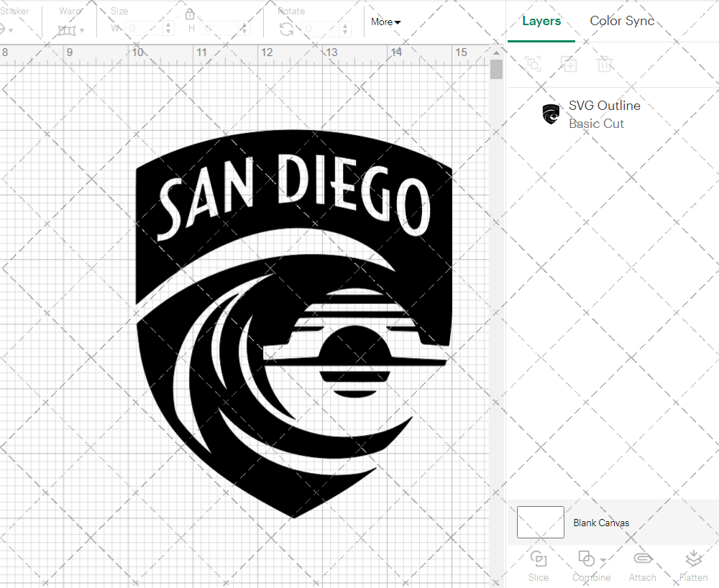Screen dimensions: 719x588
Task: Toggle the size aspect-ratio lock
Action: point(189,14)
